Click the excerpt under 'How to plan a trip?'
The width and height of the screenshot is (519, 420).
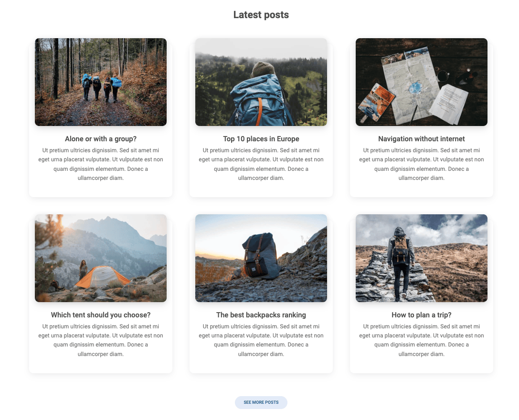[x=421, y=340]
